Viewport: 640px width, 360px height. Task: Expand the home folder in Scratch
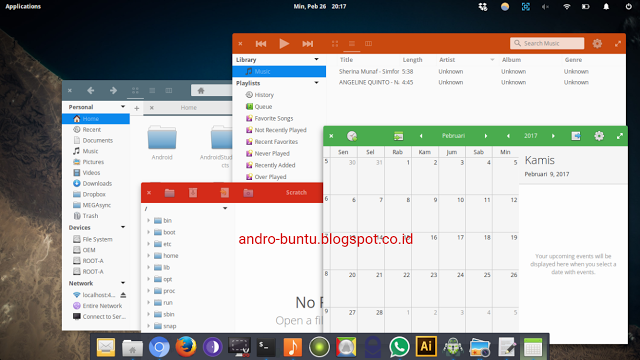click(x=149, y=256)
